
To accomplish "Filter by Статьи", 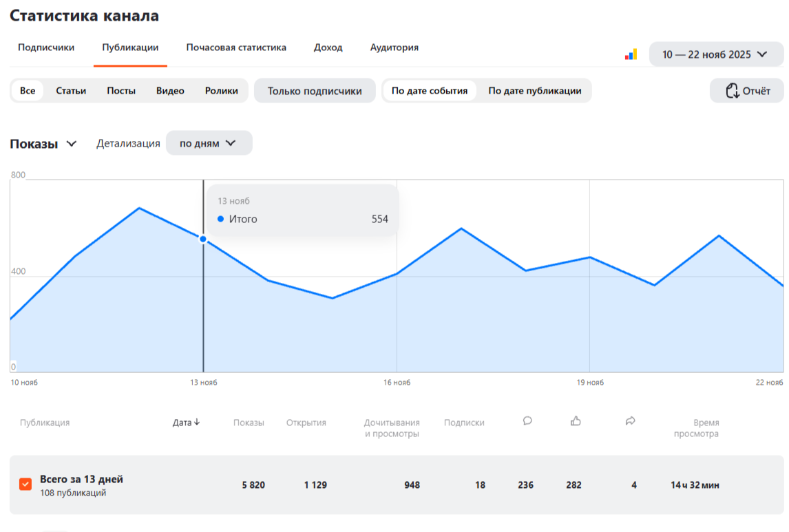I will [71, 91].
